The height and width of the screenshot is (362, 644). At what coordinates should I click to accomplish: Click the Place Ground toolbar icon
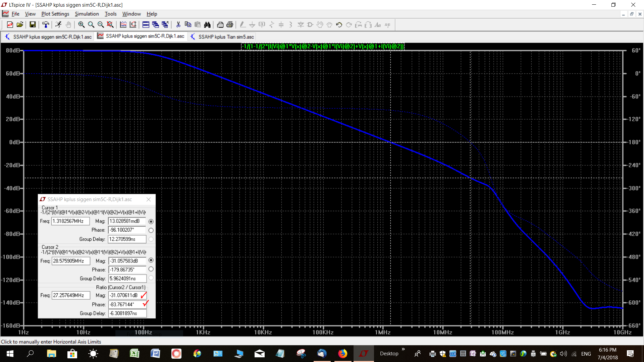[252, 24]
